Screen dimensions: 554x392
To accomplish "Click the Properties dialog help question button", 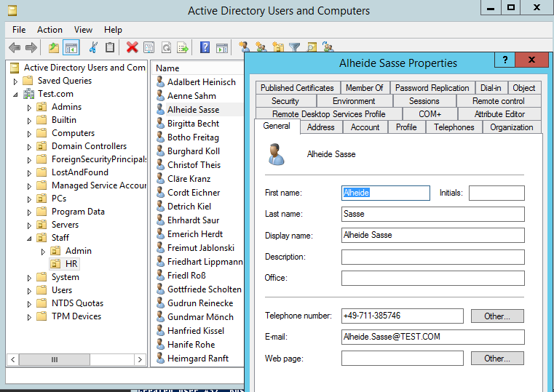I will point(505,60).
